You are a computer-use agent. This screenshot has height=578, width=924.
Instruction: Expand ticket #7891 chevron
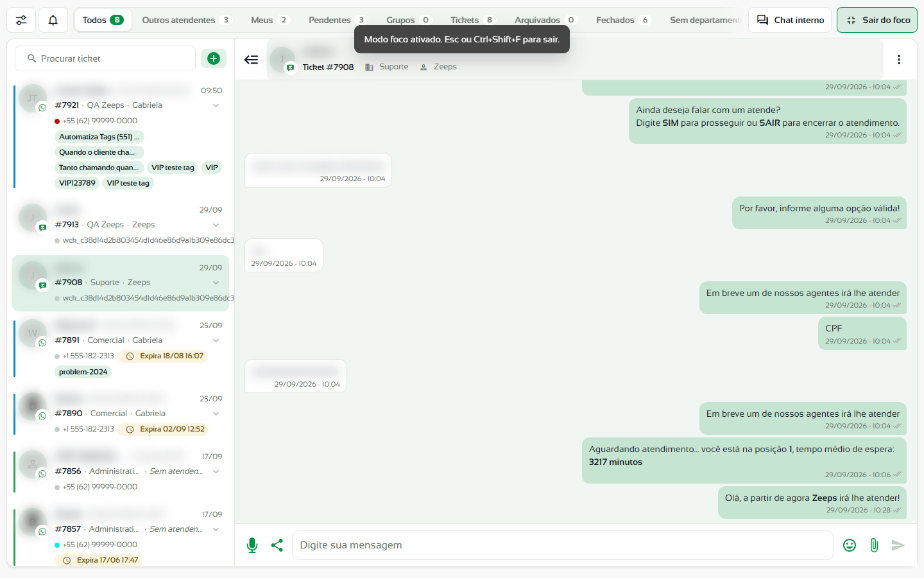pyautogui.click(x=216, y=340)
